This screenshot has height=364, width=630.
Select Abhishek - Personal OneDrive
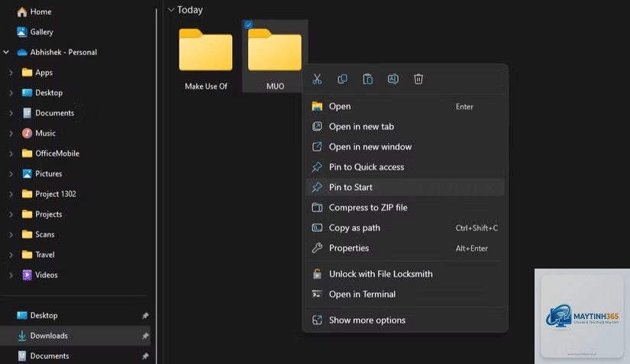tap(57, 52)
